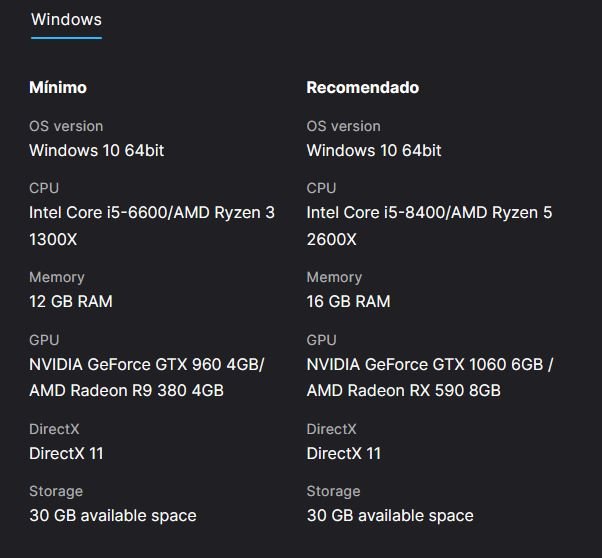Image resolution: width=602 pixels, height=558 pixels.
Task: Click Intel Core i5-6600/AMD Ryzen 3 text
Action: coord(152,213)
